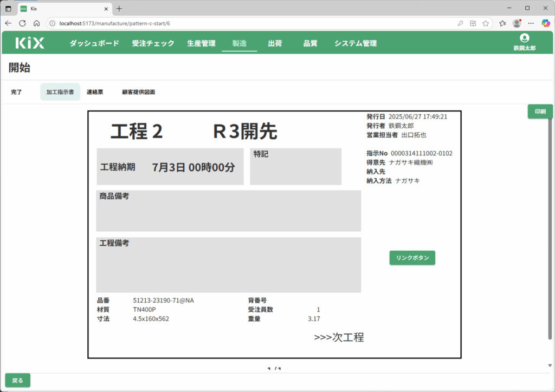The image size is (555, 392).
Task: Click the 背番号 label
Action: (x=257, y=300)
